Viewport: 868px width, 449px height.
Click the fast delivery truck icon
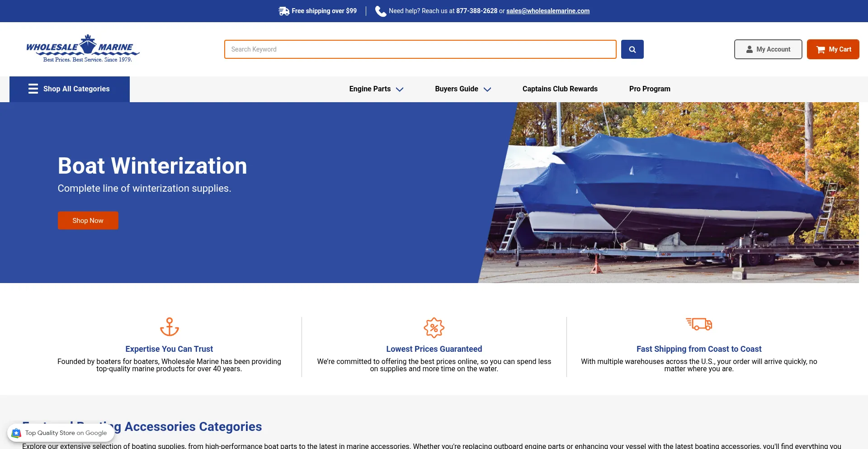click(x=699, y=324)
